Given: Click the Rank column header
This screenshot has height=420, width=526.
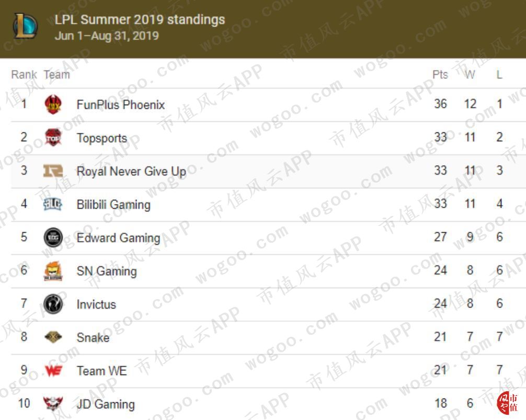Looking at the screenshot, I should tap(24, 75).
